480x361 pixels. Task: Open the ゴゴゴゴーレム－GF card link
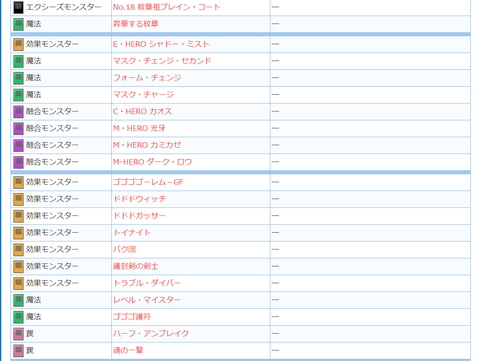[x=148, y=182]
